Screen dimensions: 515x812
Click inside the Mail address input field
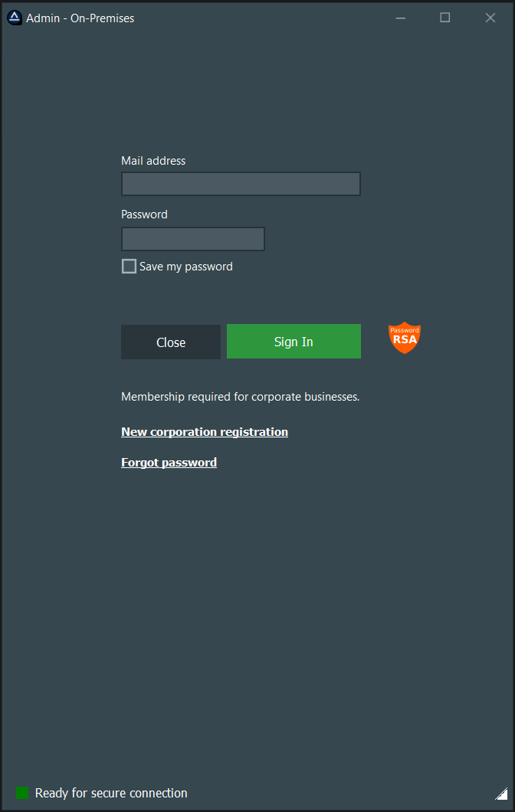click(x=240, y=184)
